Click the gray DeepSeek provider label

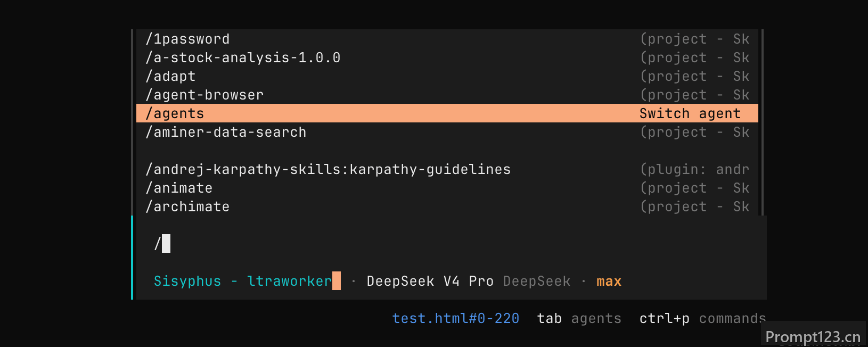[537, 281]
